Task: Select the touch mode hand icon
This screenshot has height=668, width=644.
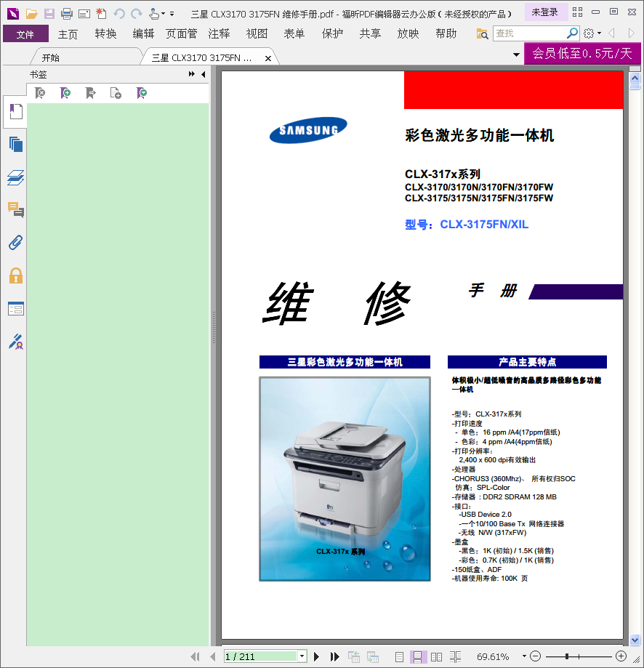Action: pyautogui.click(x=154, y=14)
